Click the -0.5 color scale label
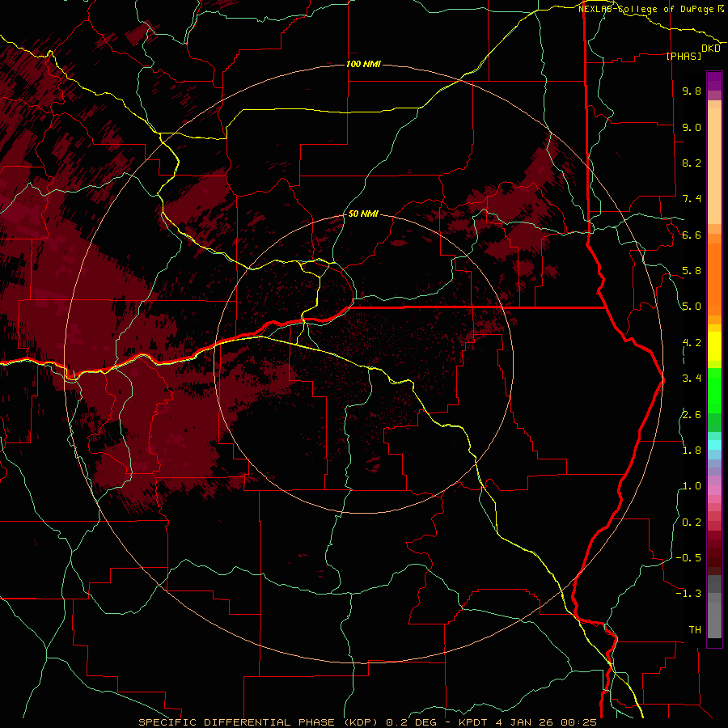Viewport: 728px width, 728px height. (688, 558)
